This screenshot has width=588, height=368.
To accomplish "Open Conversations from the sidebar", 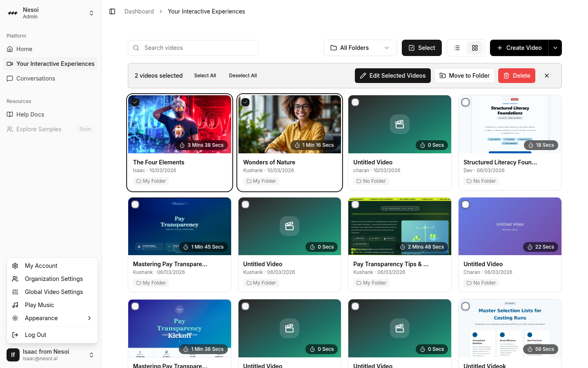I will click(x=36, y=79).
